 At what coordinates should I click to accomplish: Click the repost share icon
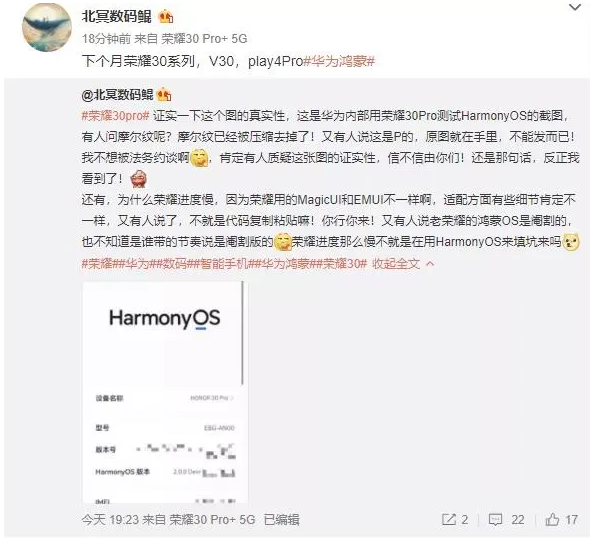pos(449,520)
